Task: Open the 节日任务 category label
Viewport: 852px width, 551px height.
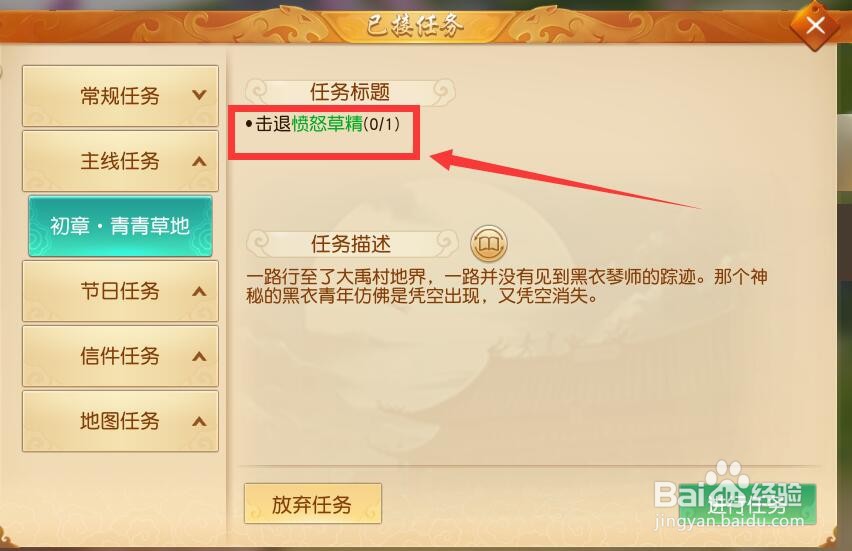Action: [120, 291]
